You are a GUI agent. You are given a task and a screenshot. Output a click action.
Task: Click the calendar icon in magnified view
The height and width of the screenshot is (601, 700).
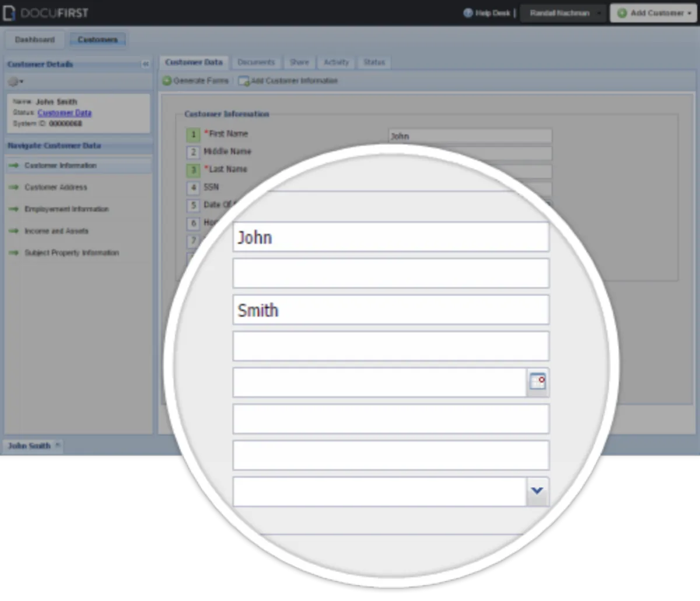coord(537,382)
